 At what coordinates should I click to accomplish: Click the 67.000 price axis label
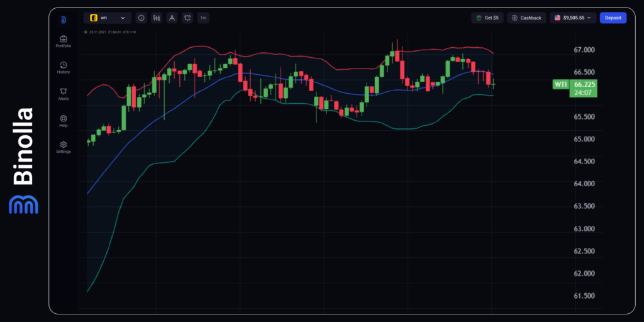pyautogui.click(x=584, y=50)
